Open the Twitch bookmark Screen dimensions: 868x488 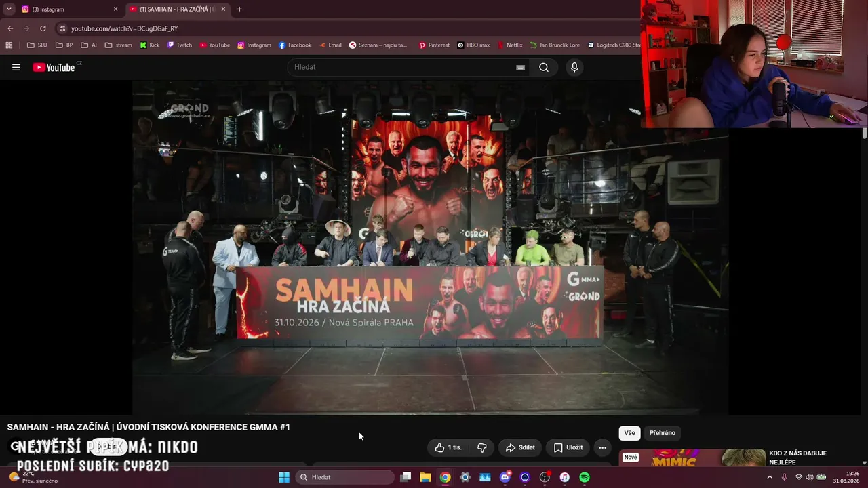click(x=180, y=45)
